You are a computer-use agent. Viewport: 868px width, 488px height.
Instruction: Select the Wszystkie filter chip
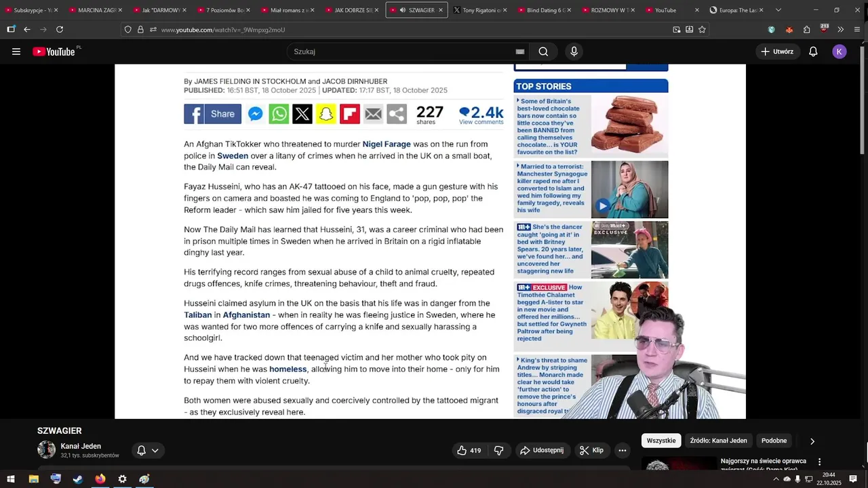point(661,441)
